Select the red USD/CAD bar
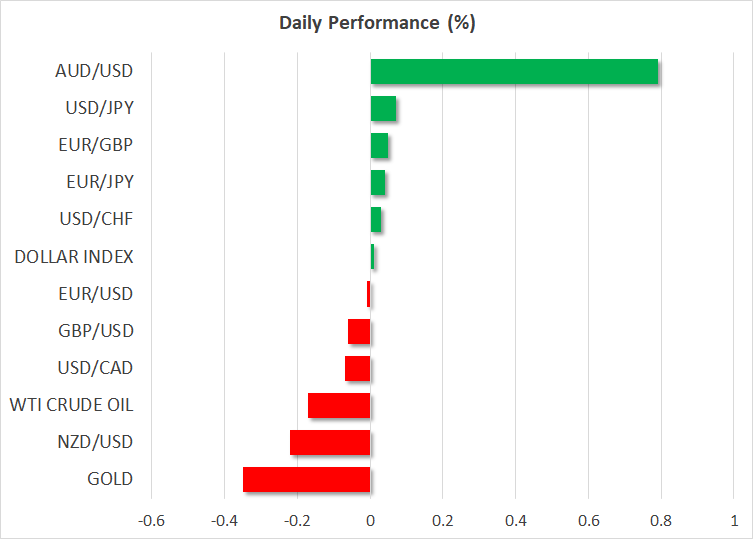This screenshot has width=753, height=539. tap(358, 368)
